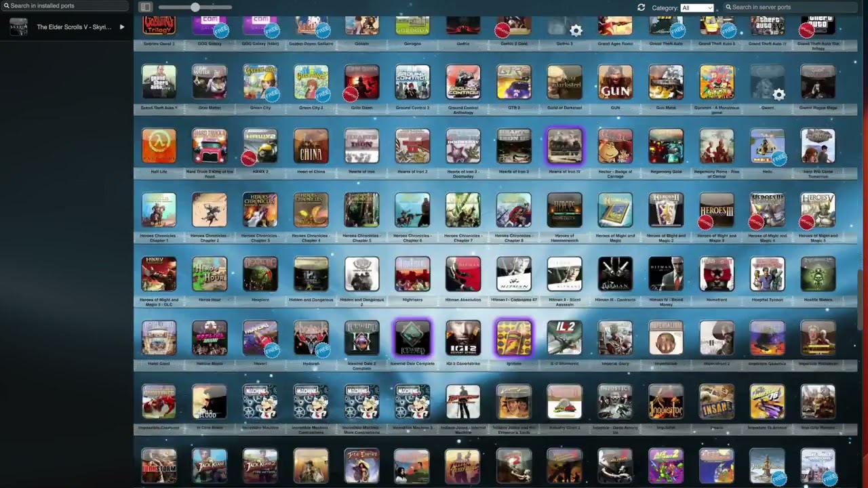Select Hexplore game icon
Screen dimensions: 868x488
point(260,273)
